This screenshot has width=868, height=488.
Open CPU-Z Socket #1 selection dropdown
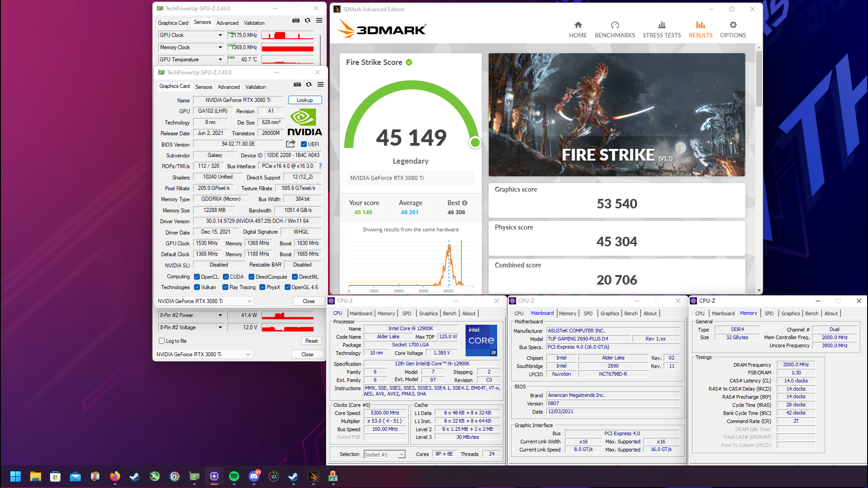pos(384,454)
